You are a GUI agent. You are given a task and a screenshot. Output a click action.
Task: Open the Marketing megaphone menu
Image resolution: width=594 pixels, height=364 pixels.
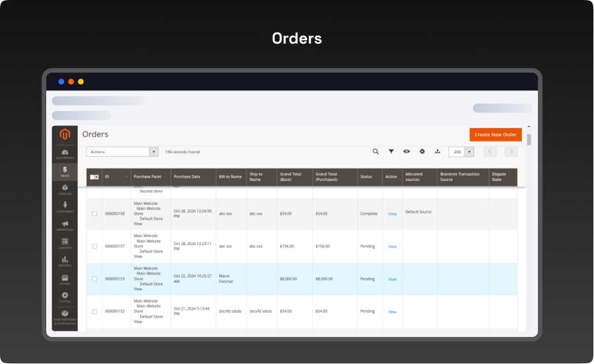click(65, 226)
